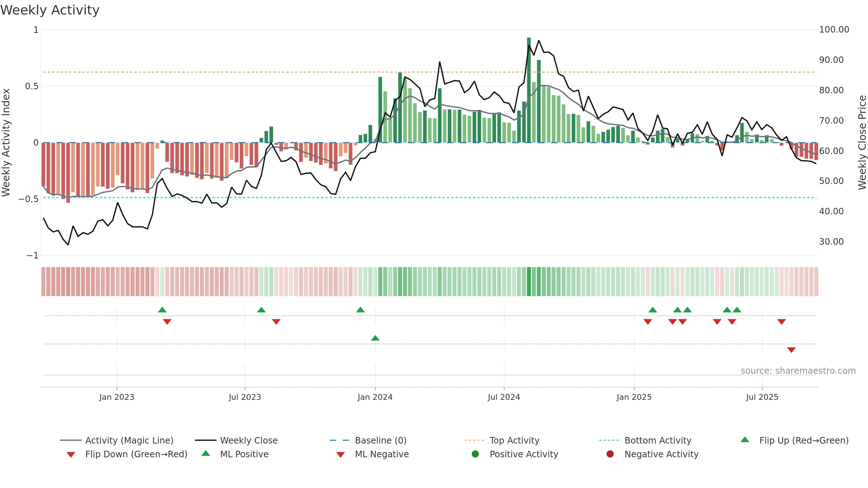
Task: Click the Weekly Close Price axis title
Action: [862, 142]
